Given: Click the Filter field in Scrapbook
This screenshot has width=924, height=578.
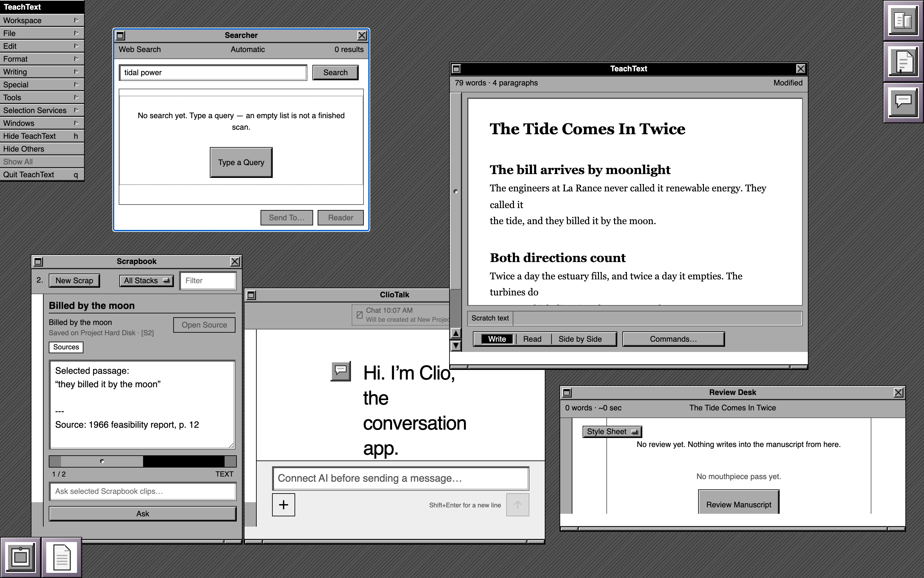Looking at the screenshot, I should coord(208,281).
